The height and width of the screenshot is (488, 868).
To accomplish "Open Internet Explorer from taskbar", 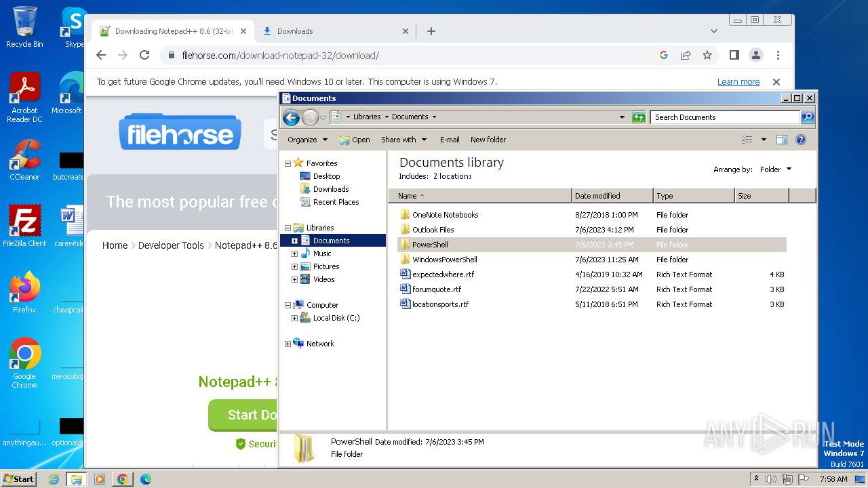I will coord(54,479).
